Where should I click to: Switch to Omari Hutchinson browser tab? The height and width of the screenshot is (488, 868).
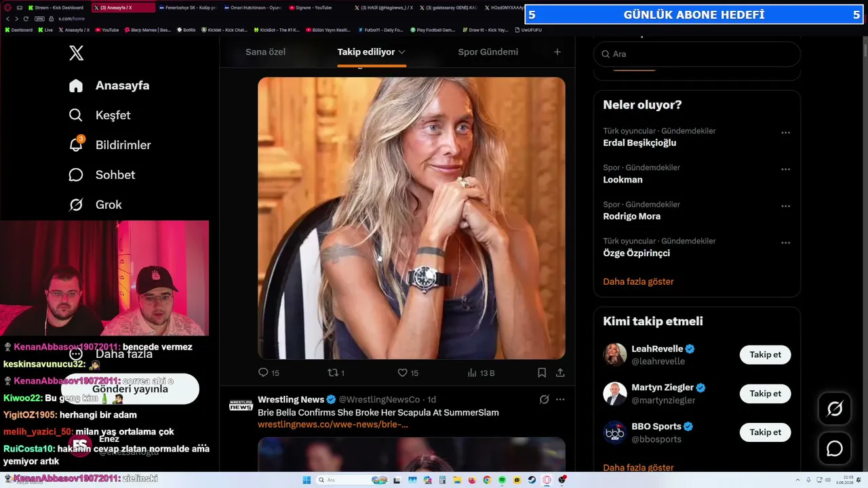(253, 7)
